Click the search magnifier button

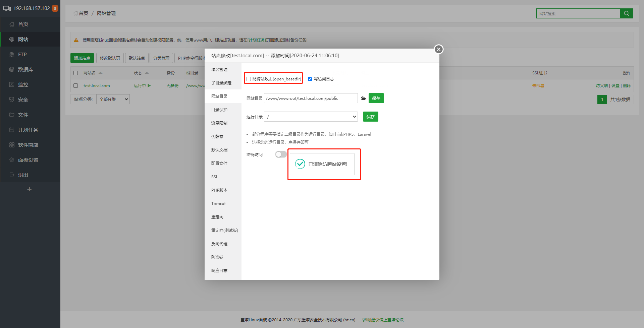[626, 13]
